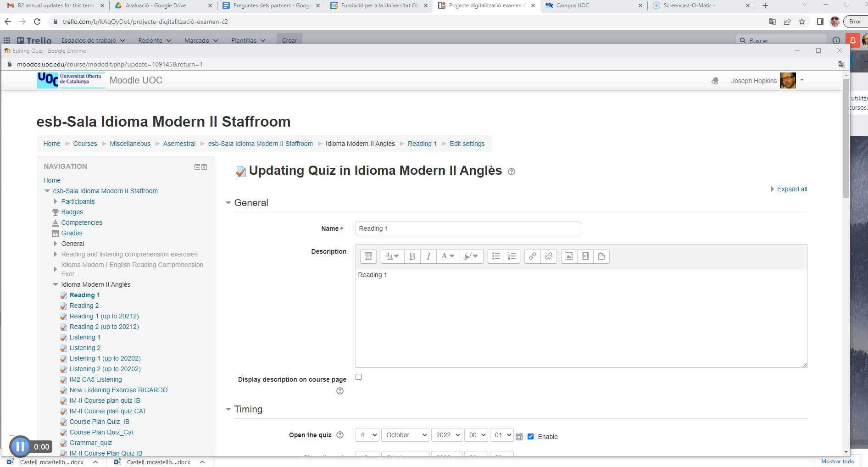This screenshot has width=868, height=467.
Task: Apply bold formatting to the description
Action: (412, 256)
